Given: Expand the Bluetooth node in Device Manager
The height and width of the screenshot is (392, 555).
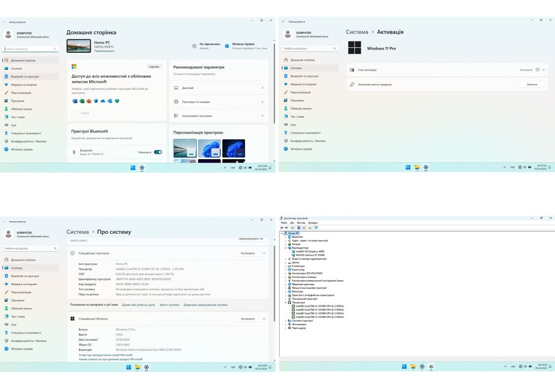Looking at the screenshot, I should click(x=285, y=237).
